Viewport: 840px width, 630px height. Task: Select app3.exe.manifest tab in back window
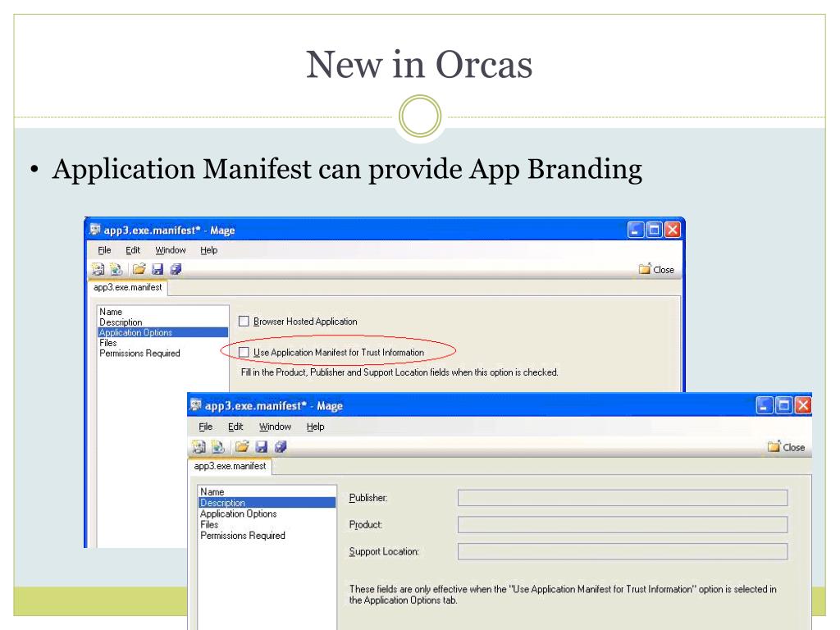(127, 287)
